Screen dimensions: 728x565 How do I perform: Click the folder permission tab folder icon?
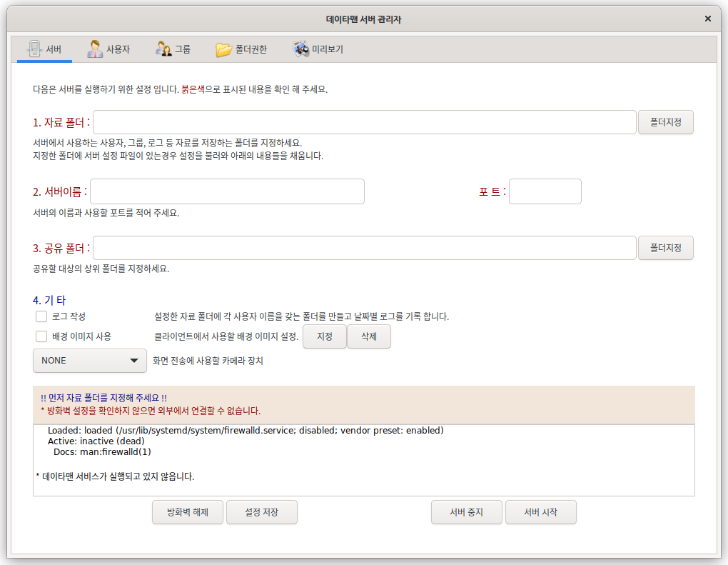pos(223,49)
